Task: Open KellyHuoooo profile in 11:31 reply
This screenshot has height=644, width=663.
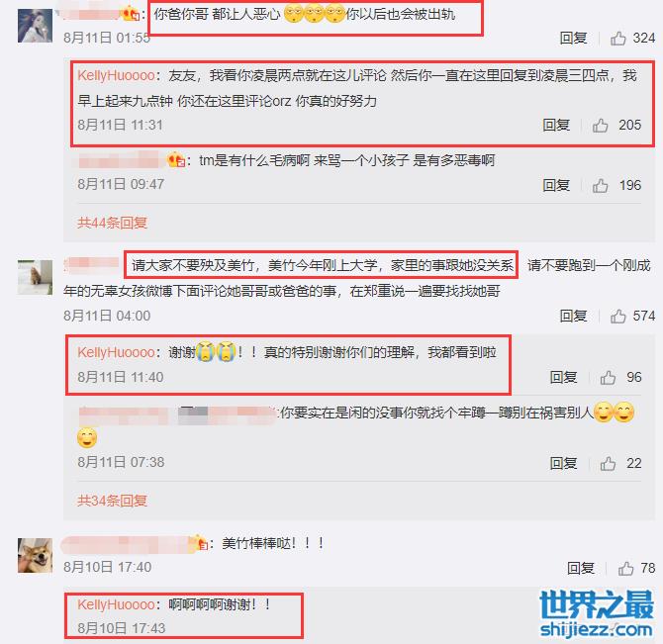Action: point(117,75)
